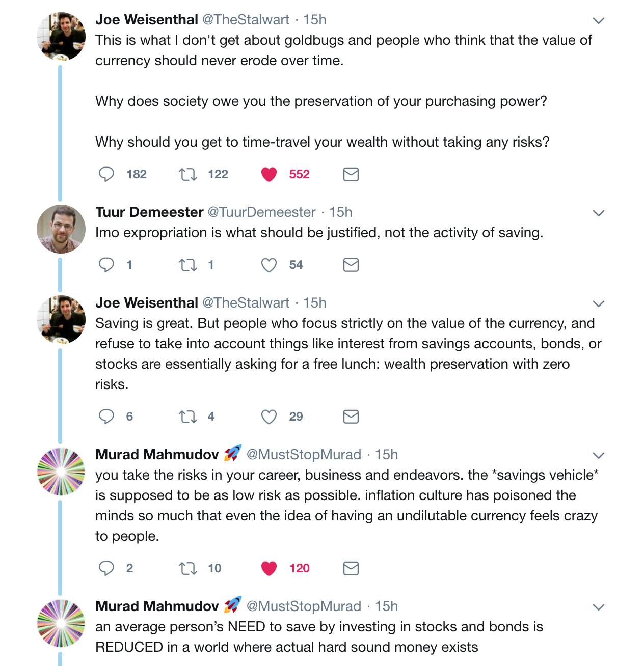Retweet the 'Saving is great' tweet
The width and height of the screenshot is (644, 666).
pos(188,417)
